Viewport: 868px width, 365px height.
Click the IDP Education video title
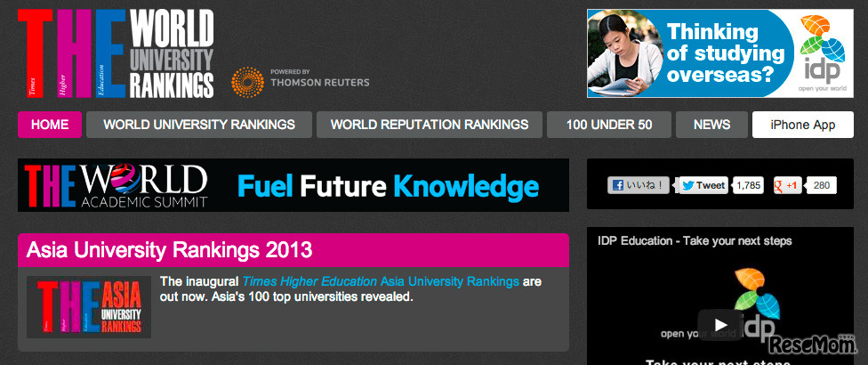click(695, 241)
